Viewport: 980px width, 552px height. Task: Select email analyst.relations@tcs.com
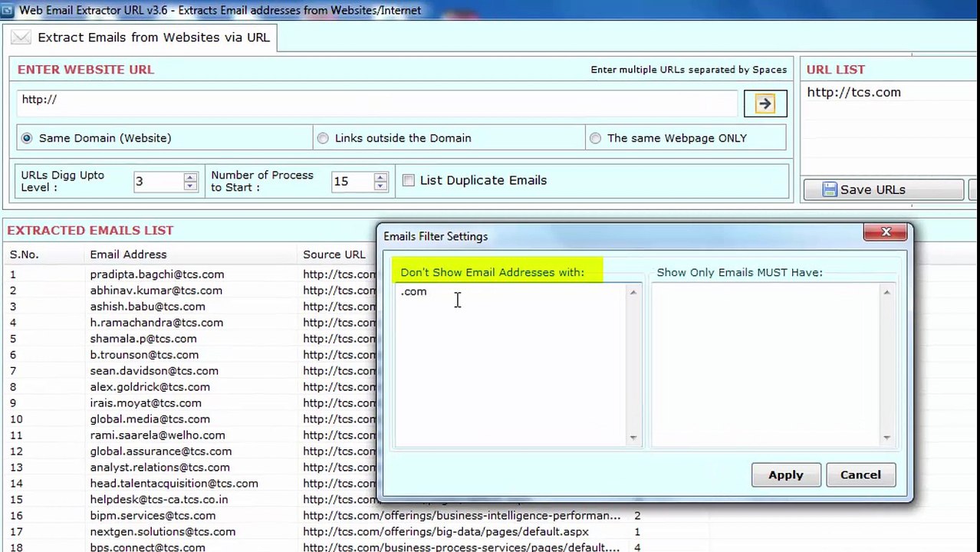point(159,467)
